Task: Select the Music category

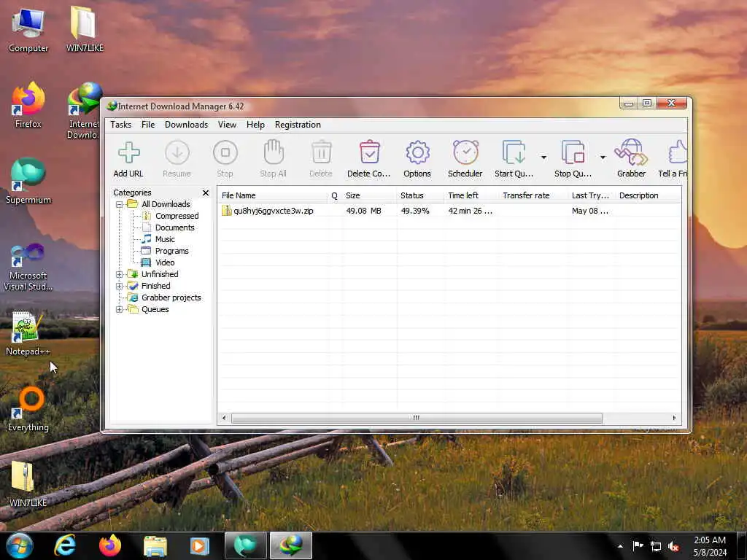Action: point(165,239)
